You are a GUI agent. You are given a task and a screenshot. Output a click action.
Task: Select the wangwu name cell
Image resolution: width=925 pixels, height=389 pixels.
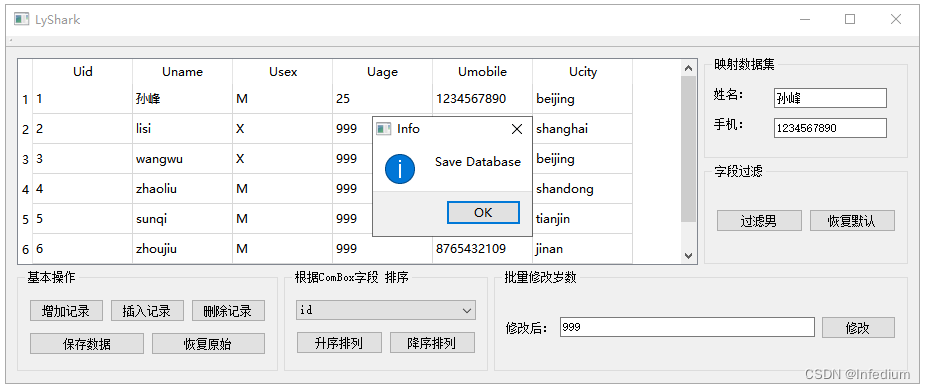coord(182,159)
